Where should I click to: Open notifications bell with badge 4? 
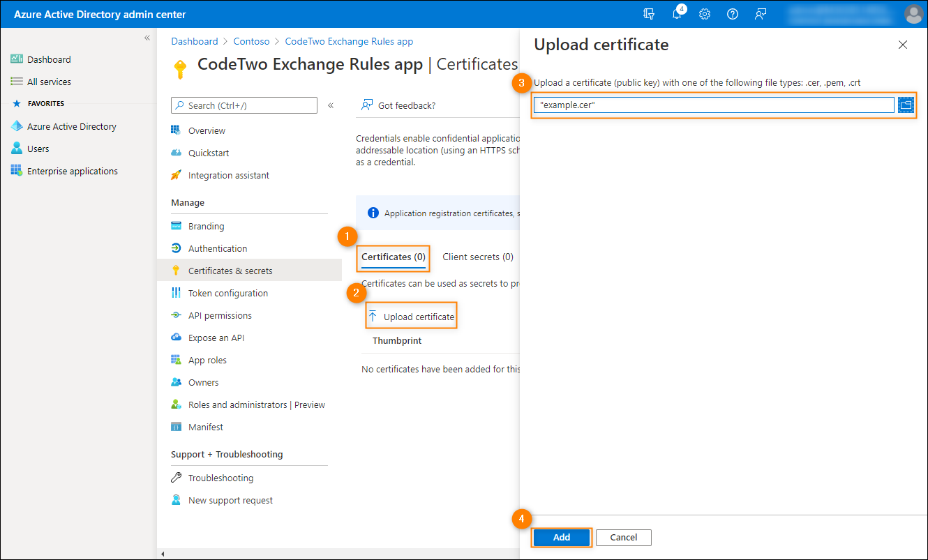(678, 13)
